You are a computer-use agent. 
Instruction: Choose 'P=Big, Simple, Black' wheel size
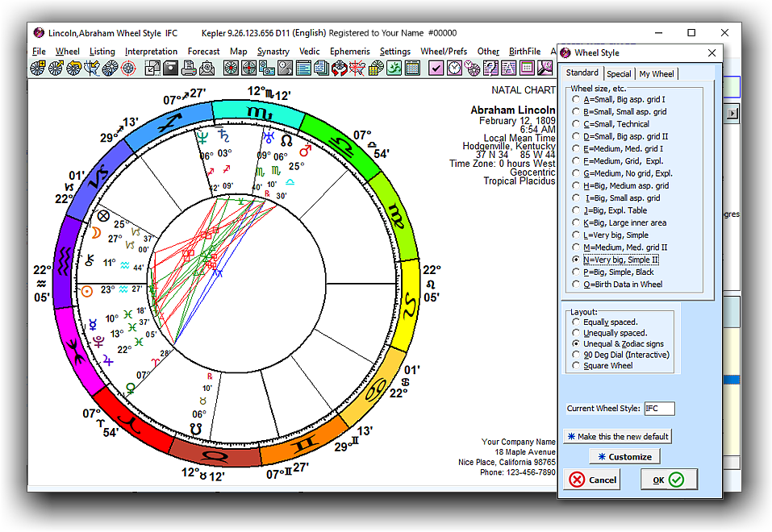click(x=574, y=272)
